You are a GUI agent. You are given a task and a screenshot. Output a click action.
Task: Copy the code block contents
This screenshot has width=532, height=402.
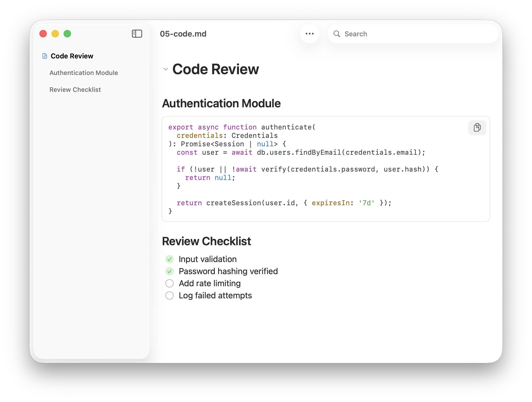[477, 127]
